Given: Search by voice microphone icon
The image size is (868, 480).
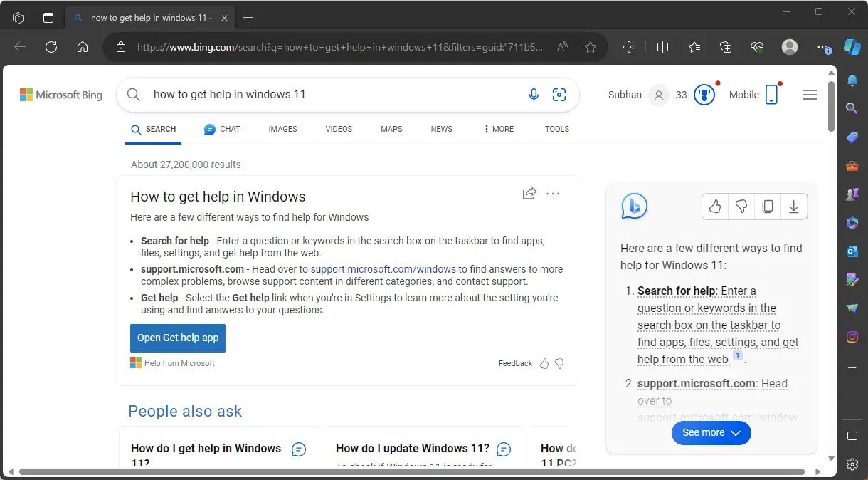Looking at the screenshot, I should (x=534, y=95).
